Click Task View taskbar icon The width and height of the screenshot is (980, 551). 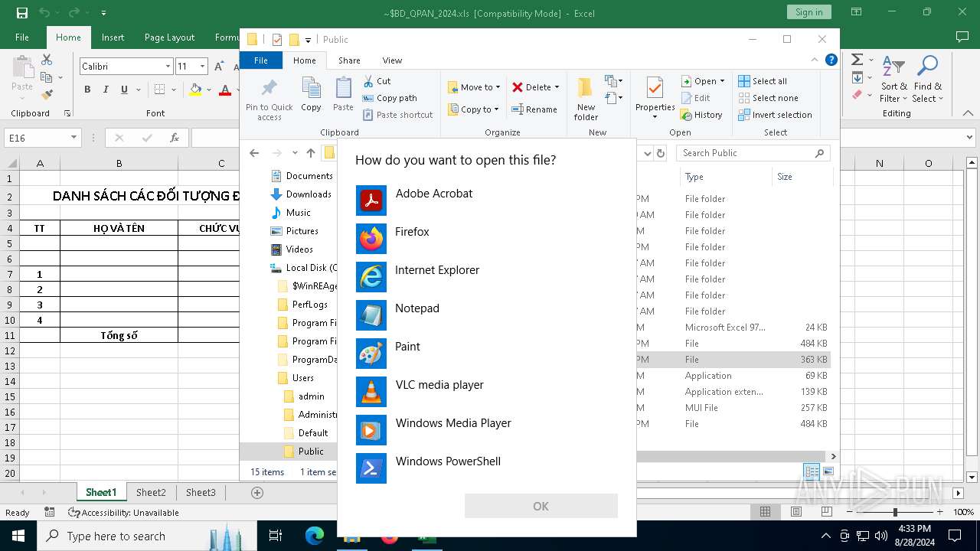point(276,536)
